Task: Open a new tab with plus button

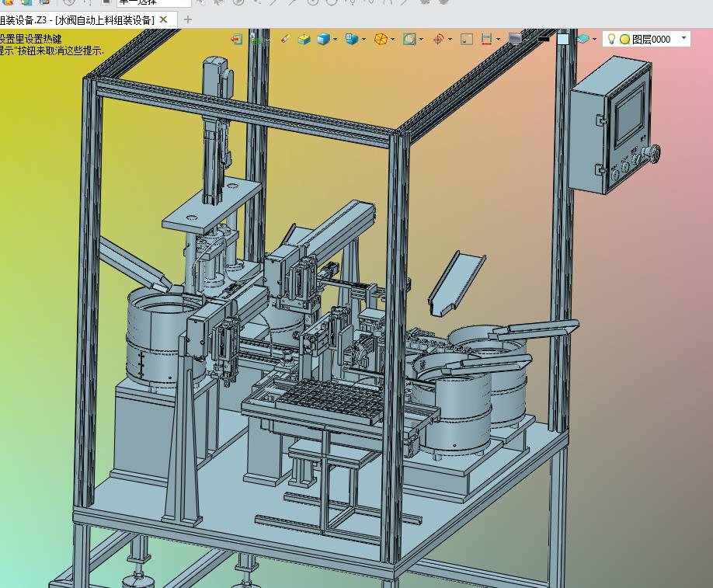Action: (x=188, y=19)
